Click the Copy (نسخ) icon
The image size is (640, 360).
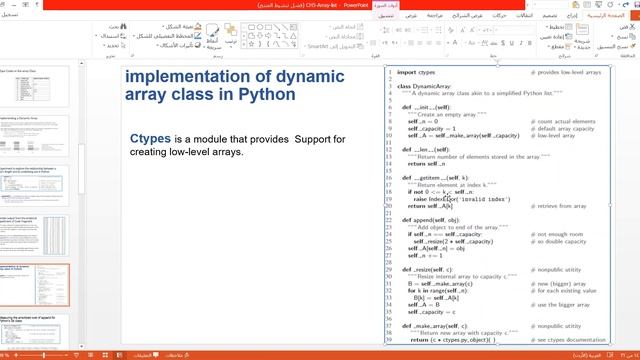click(x=632, y=36)
